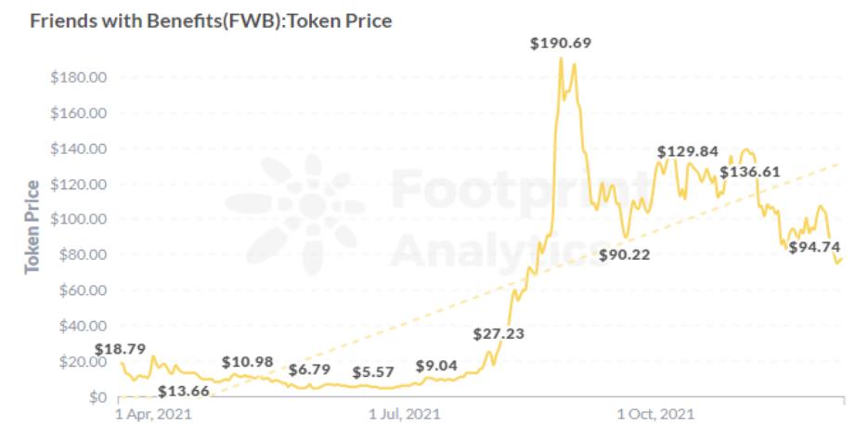The height and width of the screenshot is (426, 868).
Task: Select the $94.74 price label
Action: pyautogui.click(x=813, y=247)
